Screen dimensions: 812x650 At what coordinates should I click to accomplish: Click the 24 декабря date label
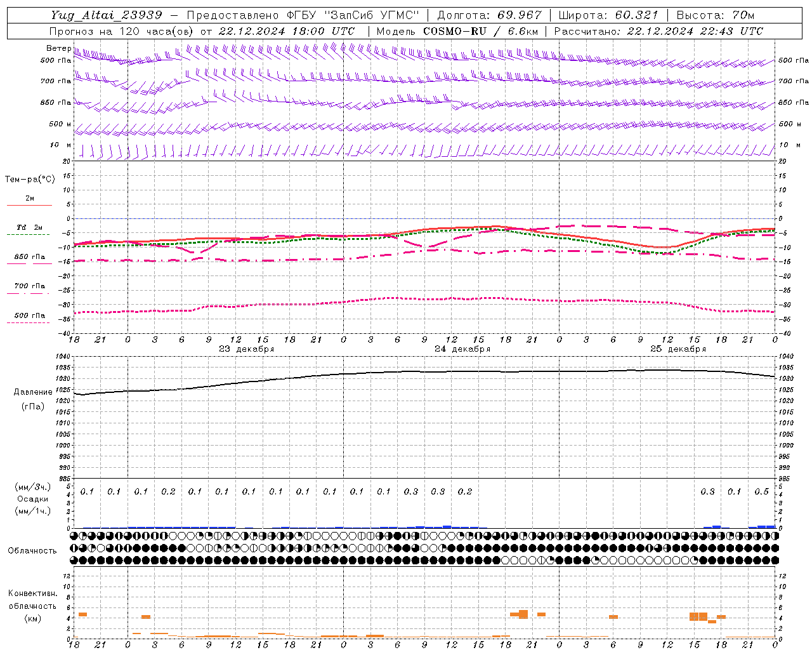(x=462, y=349)
